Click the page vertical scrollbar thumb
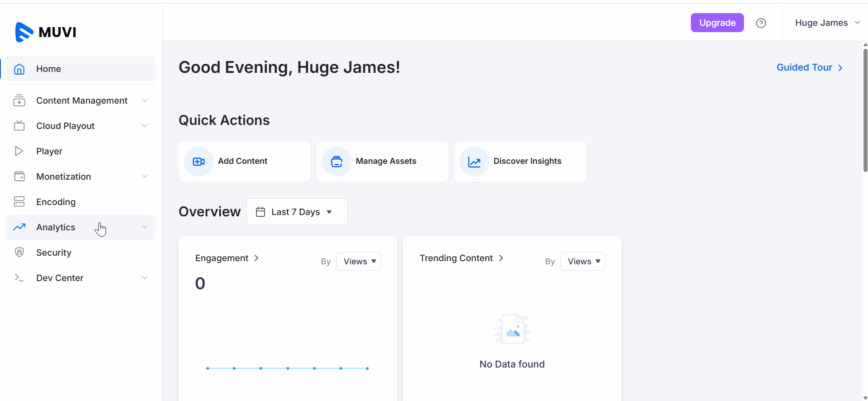868x401 pixels. [x=865, y=109]
